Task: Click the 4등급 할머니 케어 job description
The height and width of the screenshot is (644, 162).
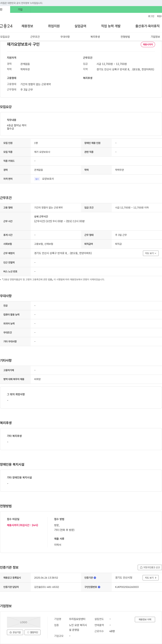Action: pyautogui.click(x=17, y=125)
